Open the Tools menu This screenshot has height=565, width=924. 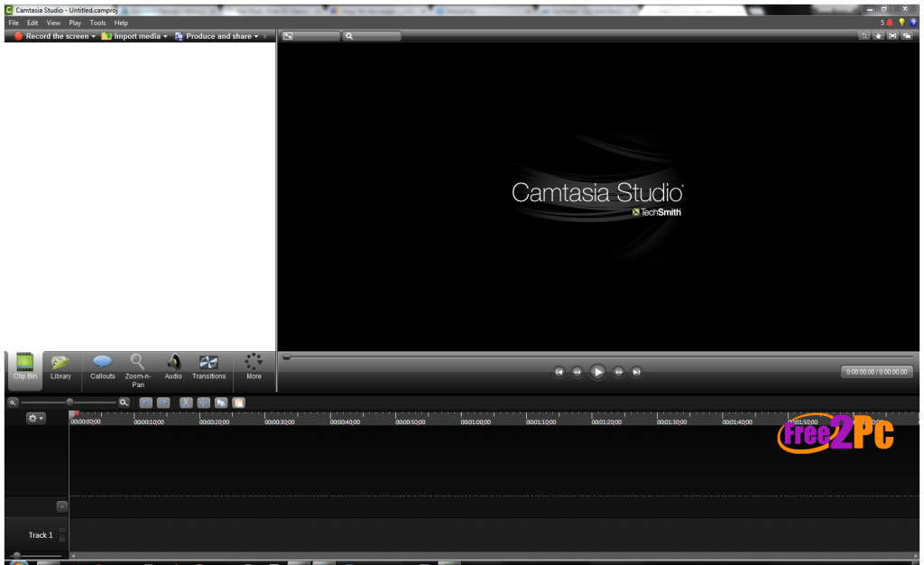point(97,23)
